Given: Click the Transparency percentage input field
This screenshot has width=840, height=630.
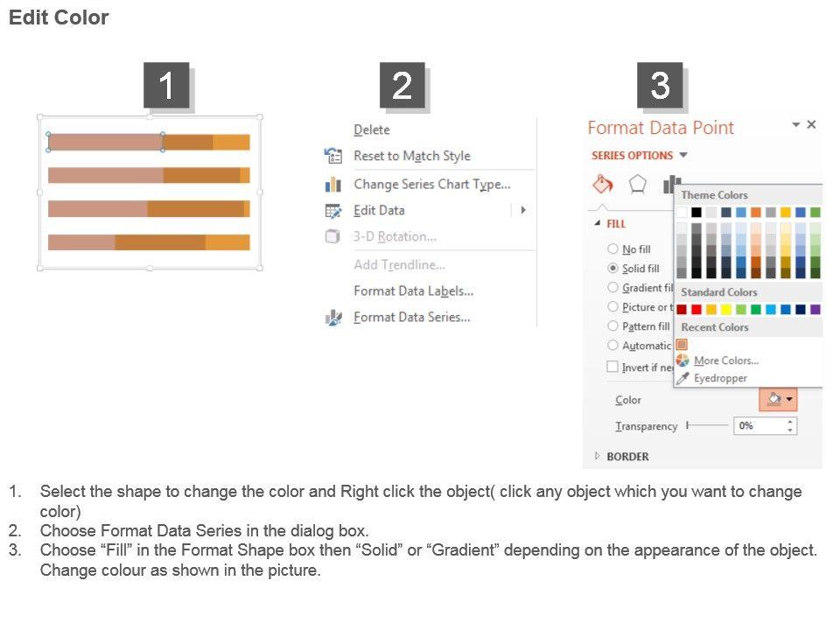Looking at the screenshot, I should coord(760,426).
